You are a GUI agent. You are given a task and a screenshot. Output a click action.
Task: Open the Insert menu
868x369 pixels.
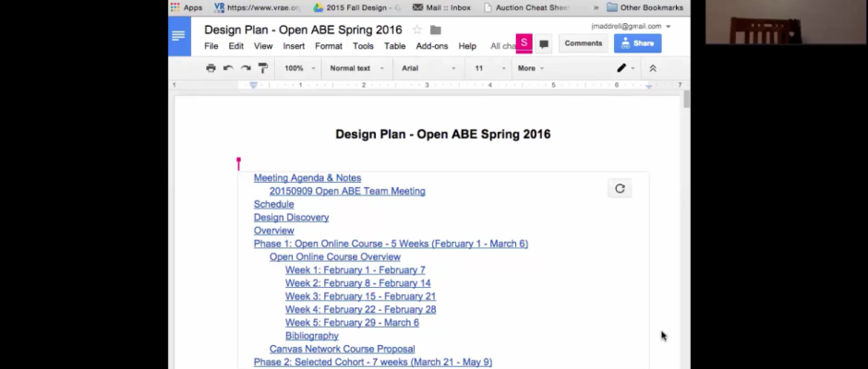pyautogui.click(x=294, y=46)
